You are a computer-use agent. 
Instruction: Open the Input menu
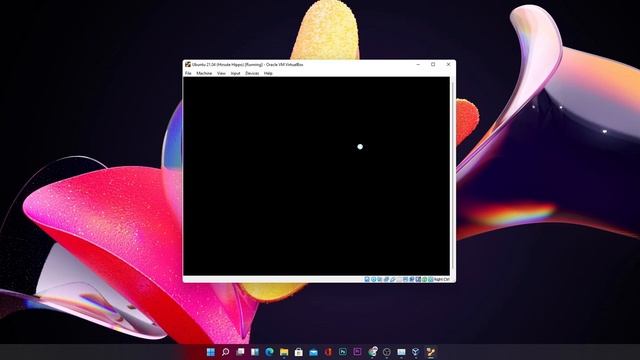pyautogui.click(x=236, y=73)
